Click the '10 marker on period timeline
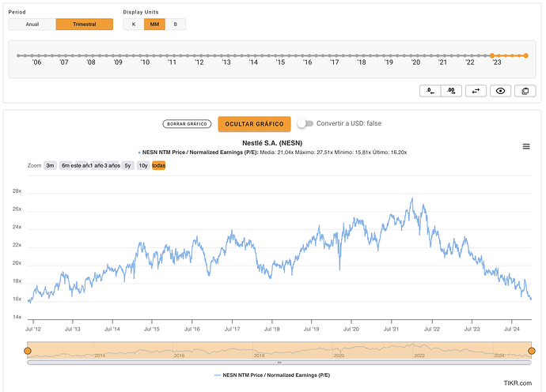The image size is (546, 392). tap(145, 62)
